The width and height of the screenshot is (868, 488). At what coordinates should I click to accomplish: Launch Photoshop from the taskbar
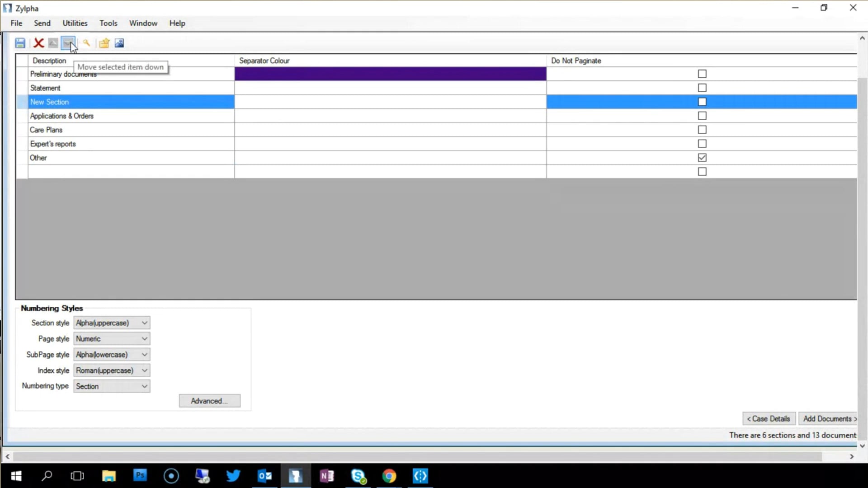pos(140,476)
